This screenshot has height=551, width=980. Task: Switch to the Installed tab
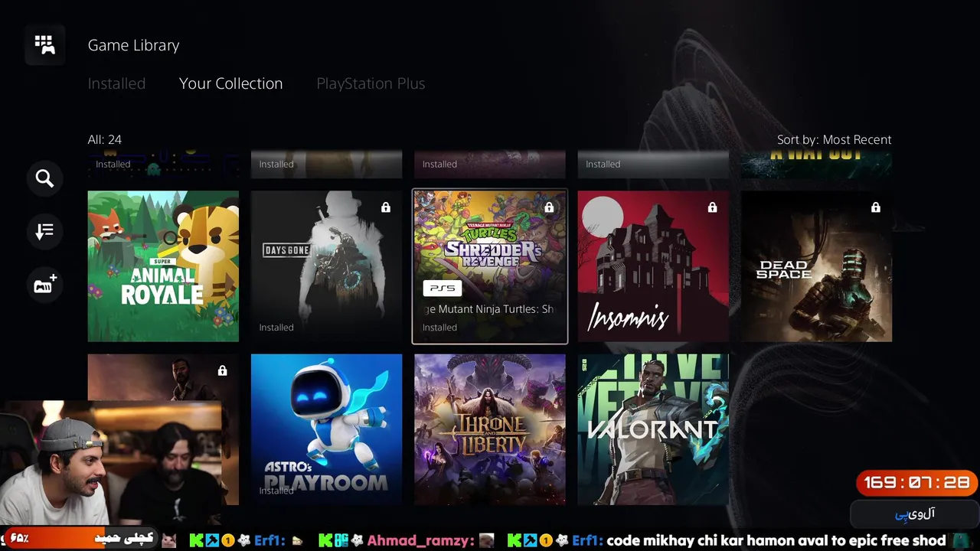click(x=116, y=83)
